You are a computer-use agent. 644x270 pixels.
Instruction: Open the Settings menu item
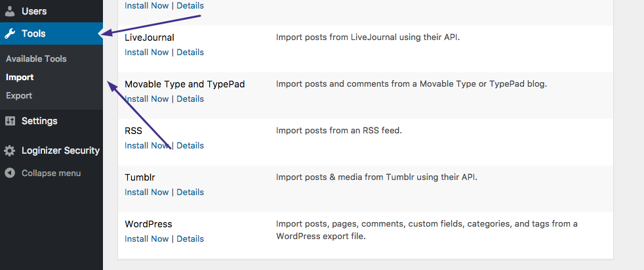[x=39, y=121]
